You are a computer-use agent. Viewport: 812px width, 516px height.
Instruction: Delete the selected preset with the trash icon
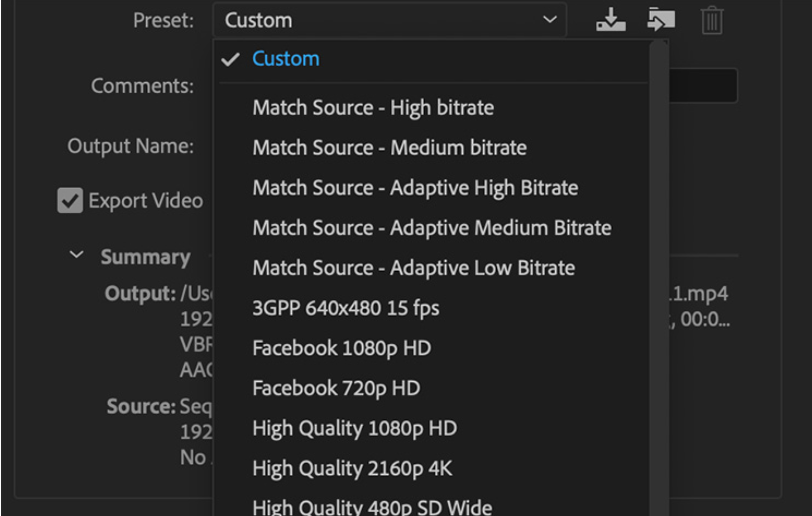(710, 21)
